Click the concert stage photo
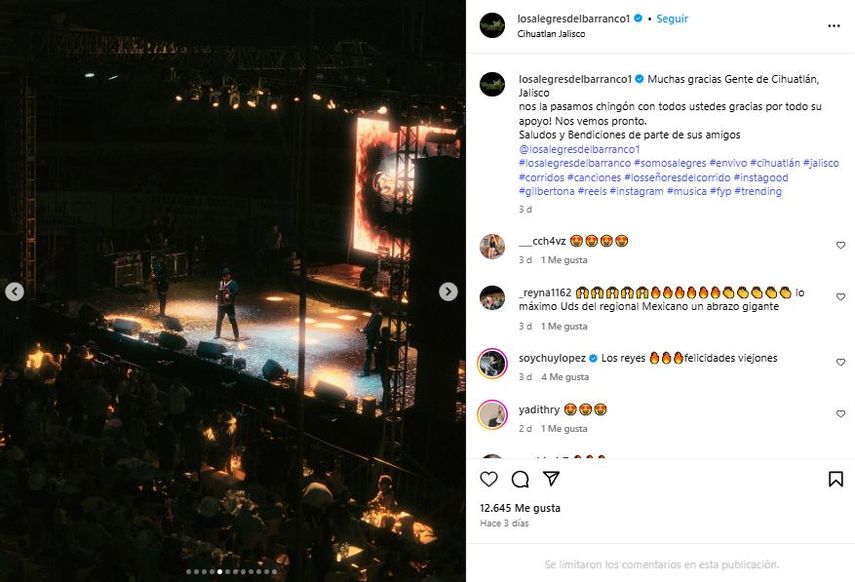Image resolution: width=855 pixels, height=582 pixels. coord(232,291)
